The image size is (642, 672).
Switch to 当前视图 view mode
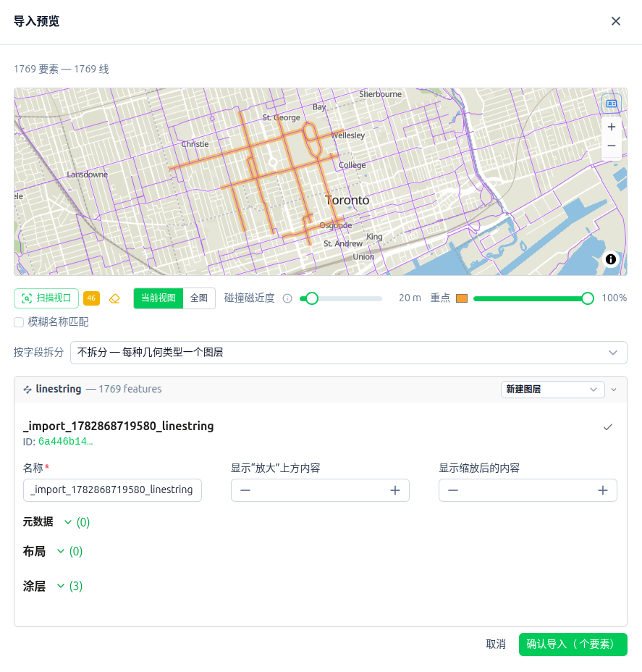158,298
